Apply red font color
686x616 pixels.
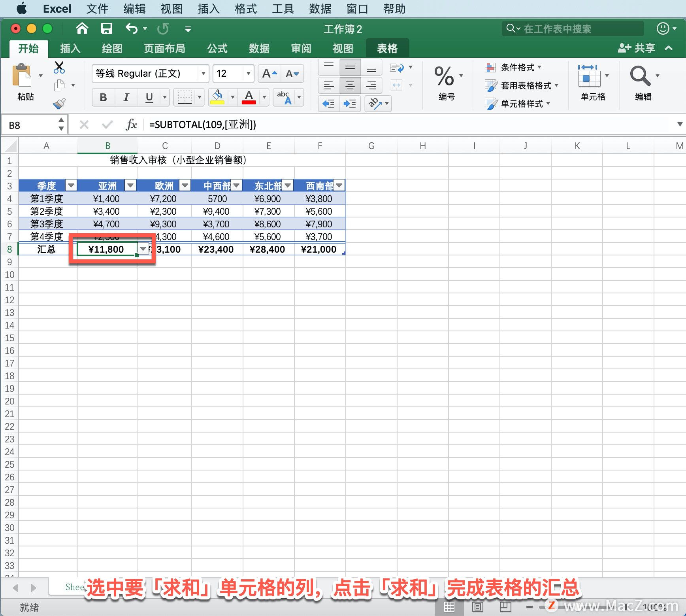(249, 97)
